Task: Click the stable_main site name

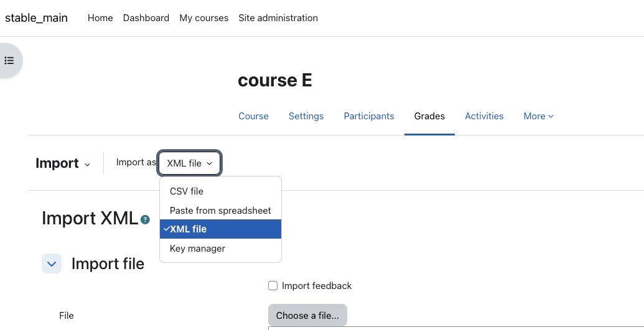Action: (x=36, y=18)
